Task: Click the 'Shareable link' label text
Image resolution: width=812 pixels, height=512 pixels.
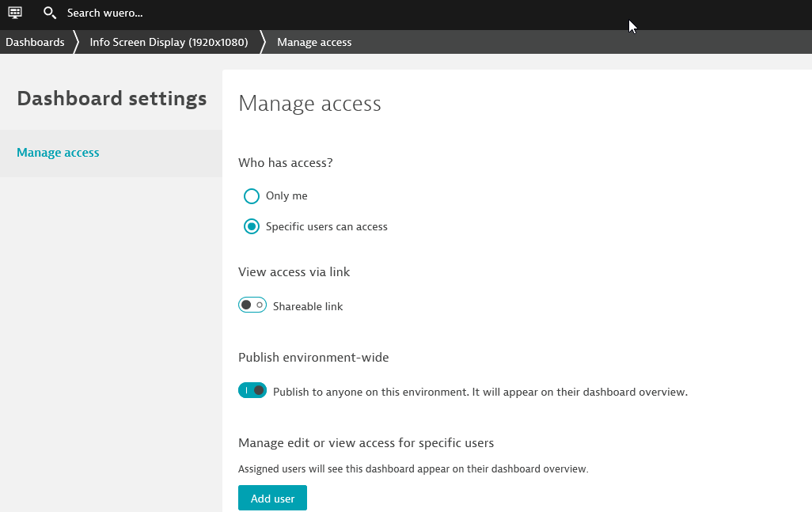Action: coord(308,306)
